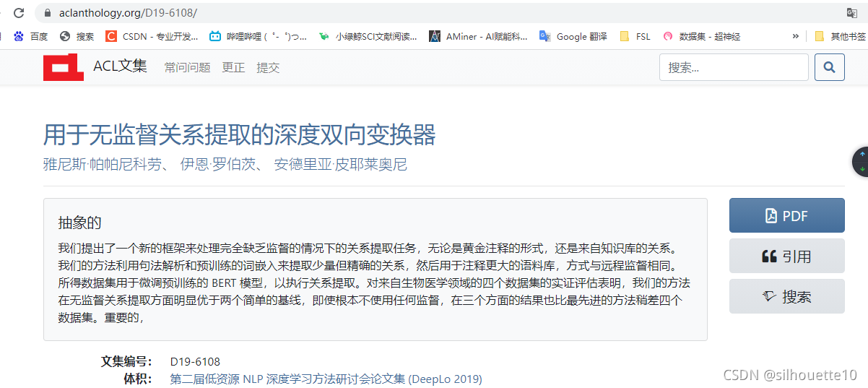
Task: Open the 常见问题 menu item
Action: [x=187, y=67]
